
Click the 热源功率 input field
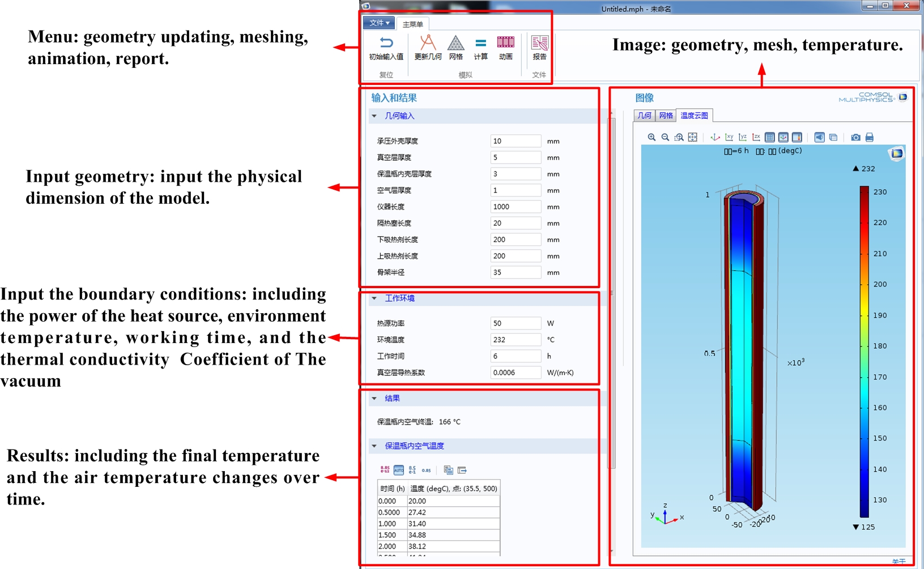(x=516, y=323)
